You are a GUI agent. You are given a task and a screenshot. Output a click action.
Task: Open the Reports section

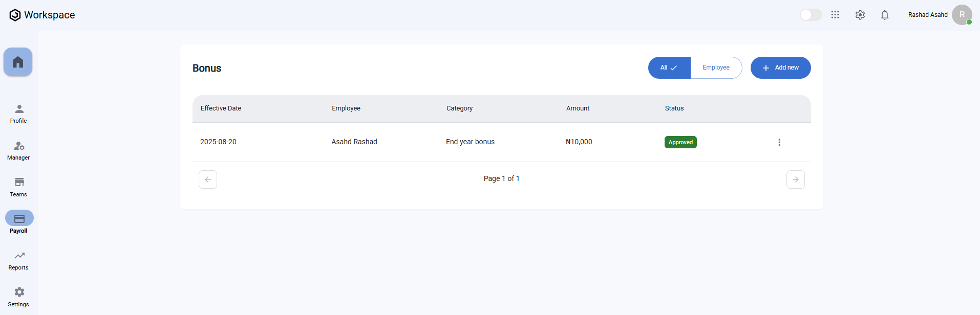click(19, 260)
